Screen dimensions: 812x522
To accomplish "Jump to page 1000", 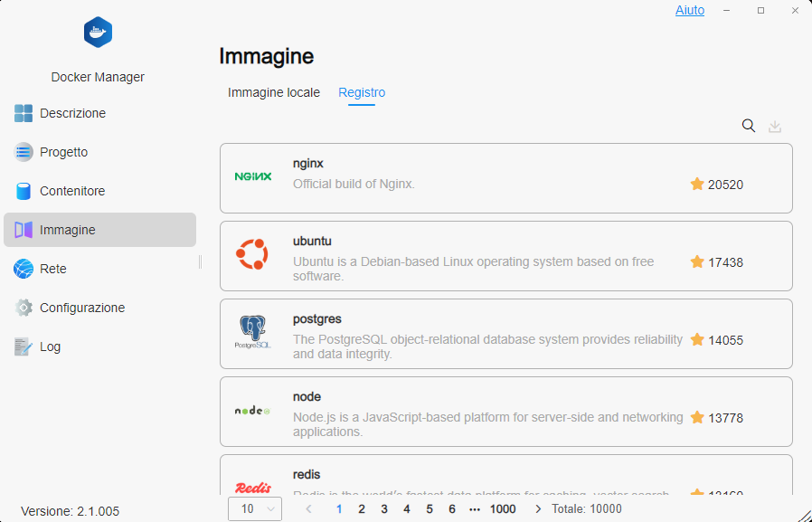I will pos(503,509).
